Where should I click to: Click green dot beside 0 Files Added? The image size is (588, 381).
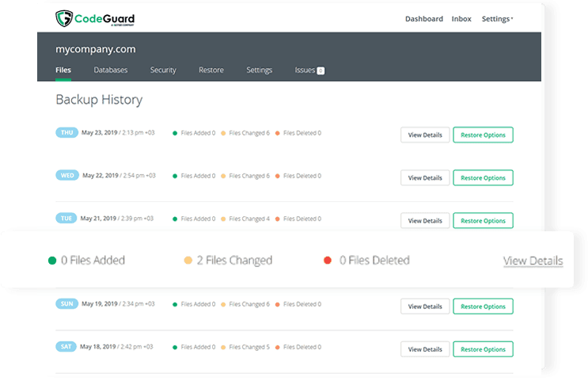pos(52,260)
